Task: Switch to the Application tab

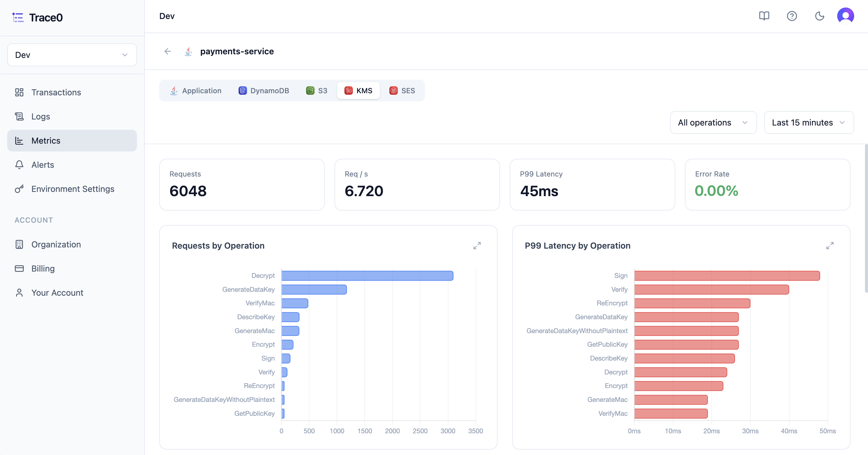Action: 196,91
